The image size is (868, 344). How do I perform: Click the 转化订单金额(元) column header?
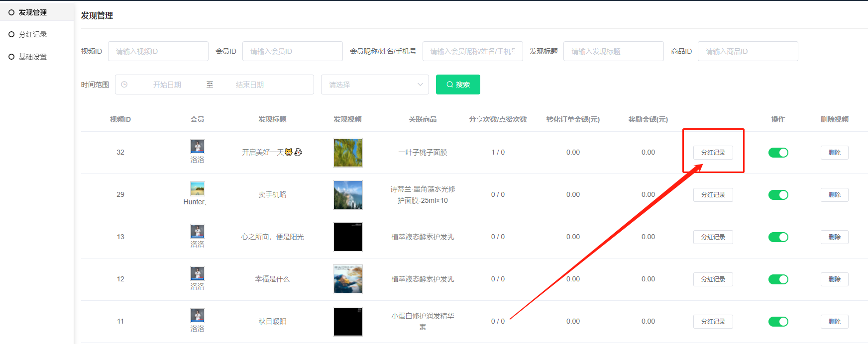tap(573, 119)
